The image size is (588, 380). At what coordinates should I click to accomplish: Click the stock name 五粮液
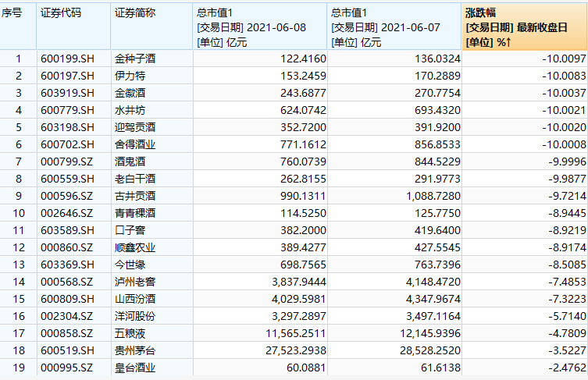[130, 333]
